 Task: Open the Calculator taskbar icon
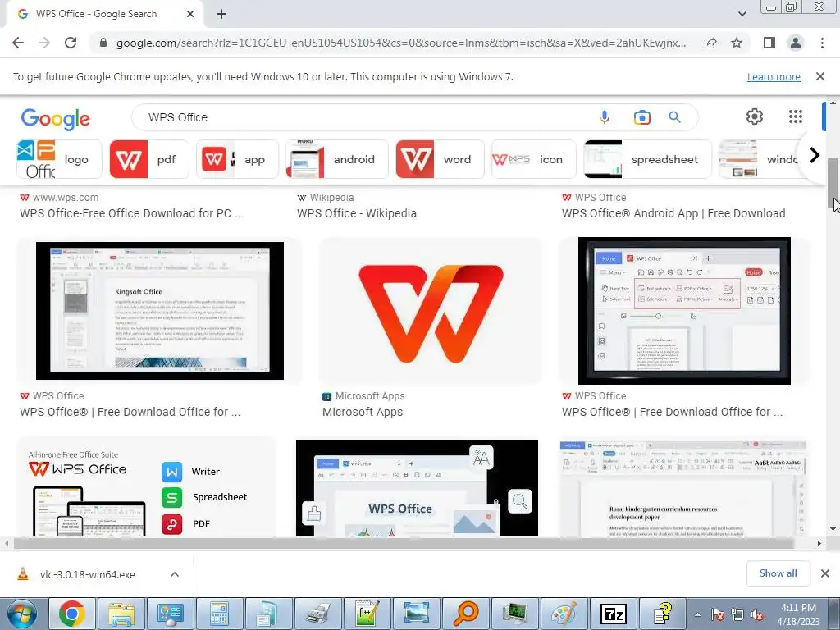coord(220,614)
